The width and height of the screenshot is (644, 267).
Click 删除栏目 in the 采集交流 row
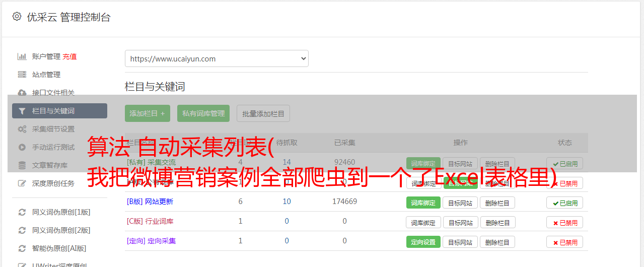(x=497, y=164)
